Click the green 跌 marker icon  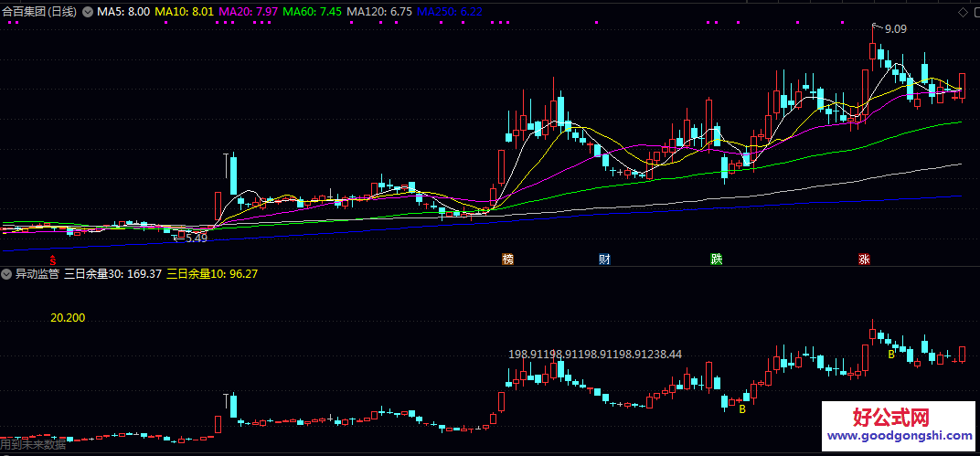[716, 259]
